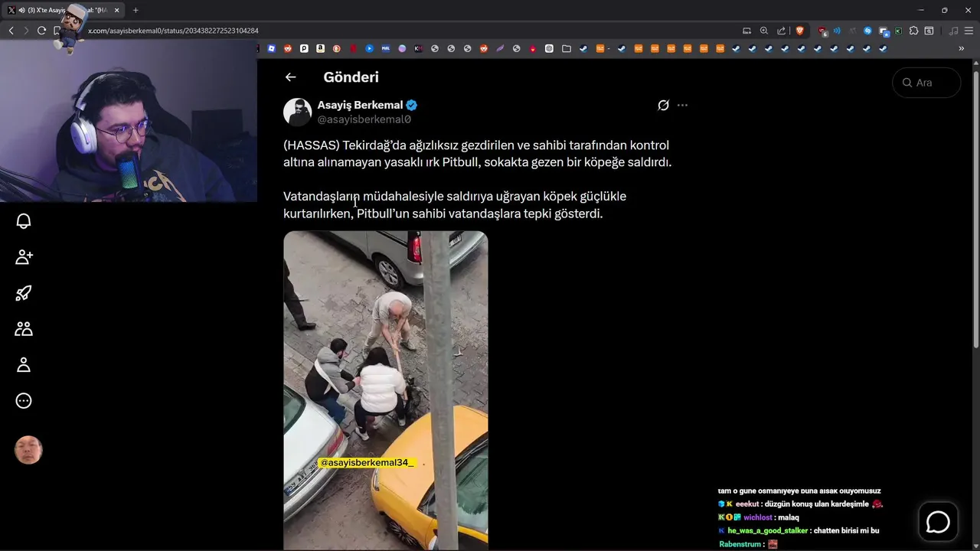Reload the page
Image resolution: width=980 pixels, height=551 pixels.
(x=41, y=31)
